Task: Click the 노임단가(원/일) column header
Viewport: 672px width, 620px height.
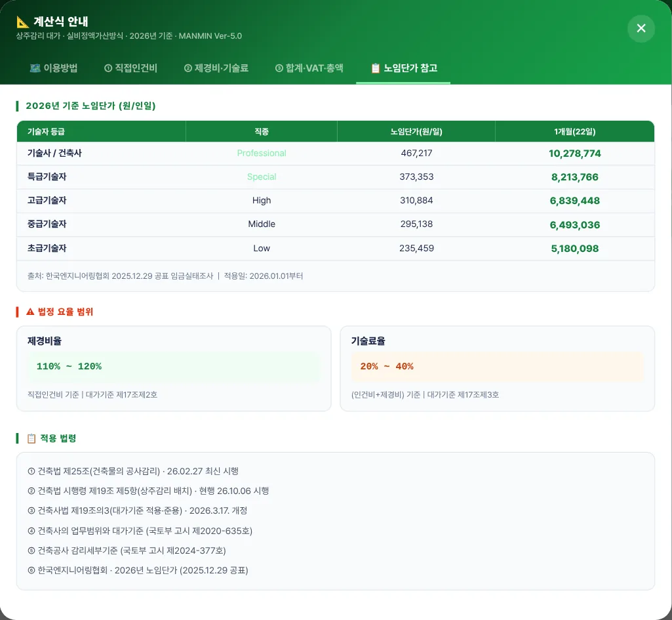Action: point(416,132)
